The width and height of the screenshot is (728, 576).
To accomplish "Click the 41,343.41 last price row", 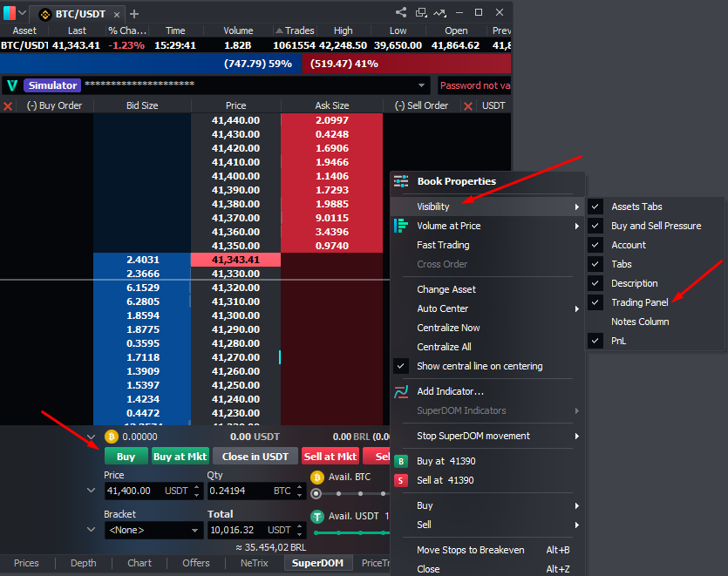I will click(x=236, y=260).
